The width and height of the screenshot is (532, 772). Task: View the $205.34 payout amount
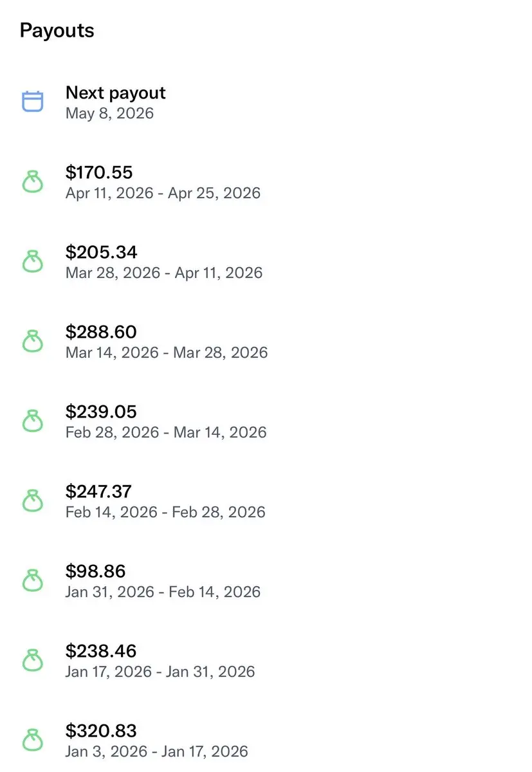(102, 252)
